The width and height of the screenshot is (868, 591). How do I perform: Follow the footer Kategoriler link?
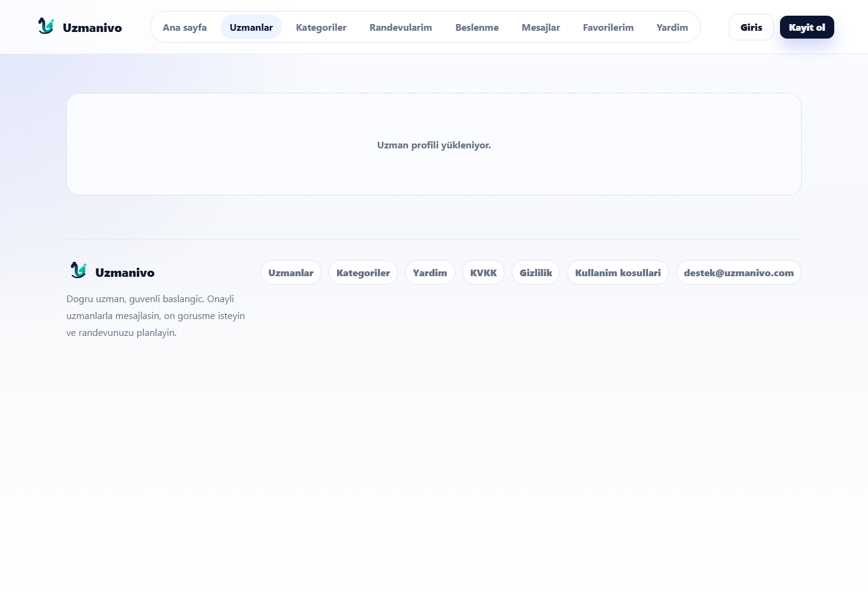(363, 273)
